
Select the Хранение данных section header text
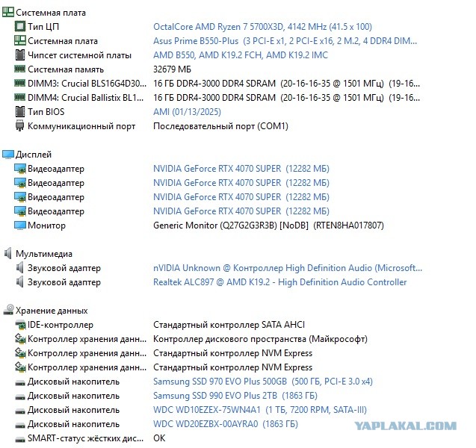pos(52,311)
